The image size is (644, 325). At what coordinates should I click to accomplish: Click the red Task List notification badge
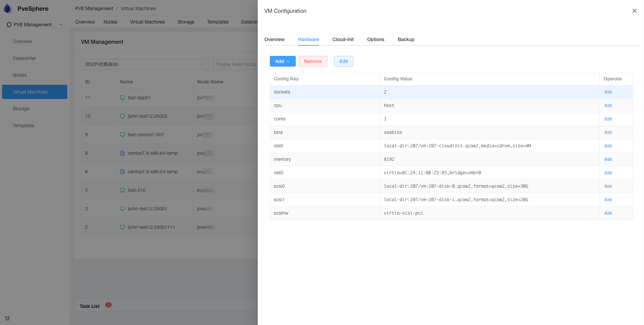tap(108, 305)
